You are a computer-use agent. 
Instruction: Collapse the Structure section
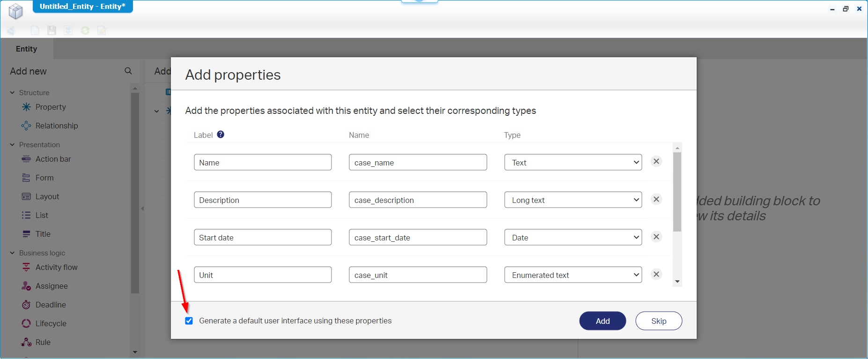(x=12, y=93)
